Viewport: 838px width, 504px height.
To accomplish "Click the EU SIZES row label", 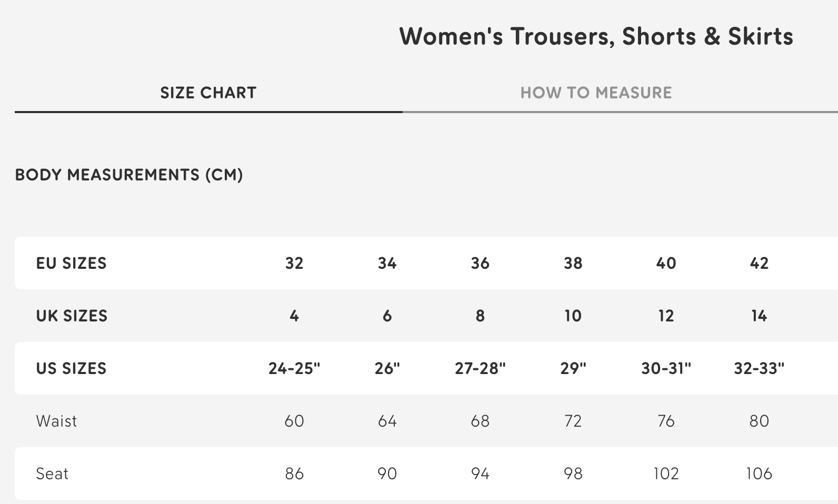I will click(71, 263).
